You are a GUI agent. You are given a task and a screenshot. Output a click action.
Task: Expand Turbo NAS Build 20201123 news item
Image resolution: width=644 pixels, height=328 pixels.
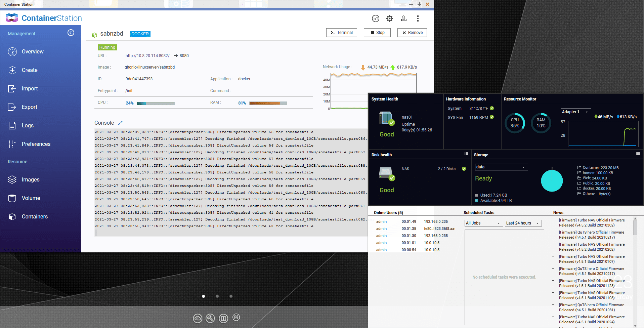tap(553, 281)
